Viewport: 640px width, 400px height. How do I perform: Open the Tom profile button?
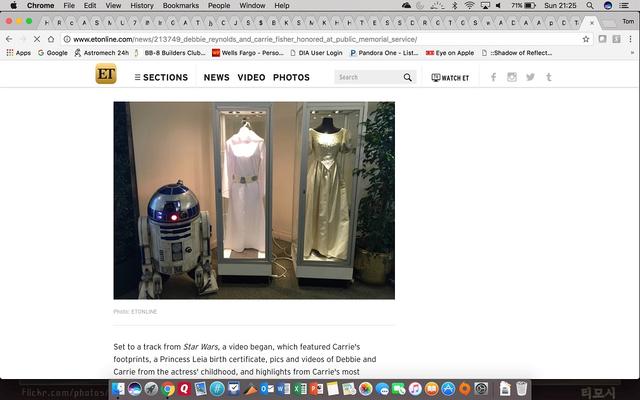click(628, 21)
